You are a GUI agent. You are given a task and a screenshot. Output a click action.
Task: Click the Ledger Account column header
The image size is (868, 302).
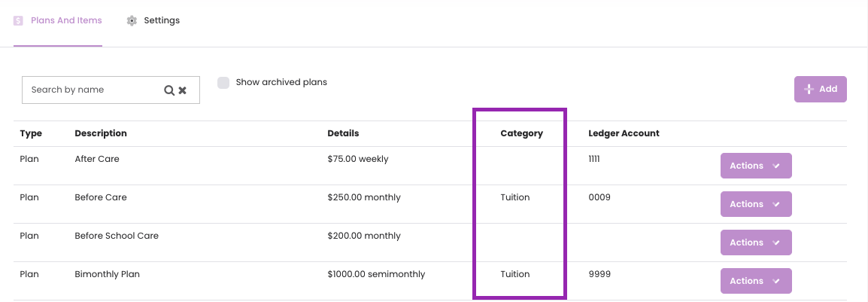pos(624,133)
